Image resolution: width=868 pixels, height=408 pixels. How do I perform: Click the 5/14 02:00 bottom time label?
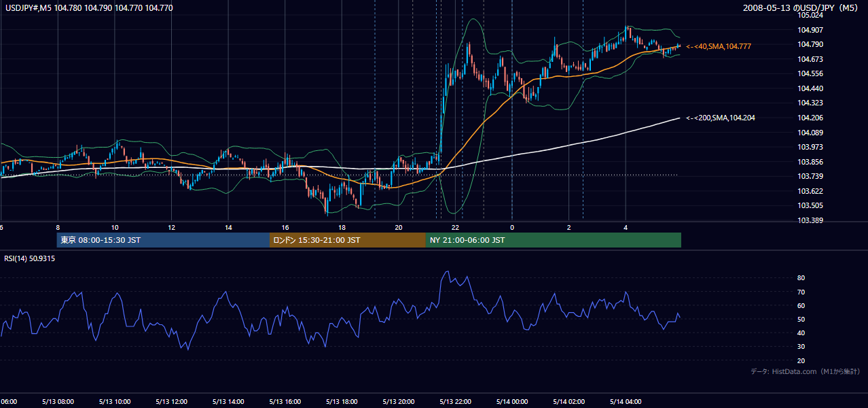[x=568, y=401]
